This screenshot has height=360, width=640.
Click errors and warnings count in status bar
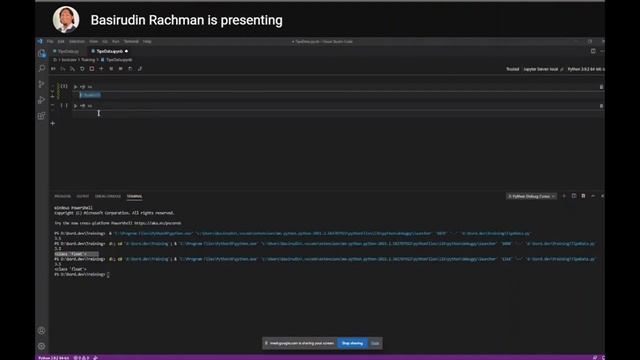(81, 358)
